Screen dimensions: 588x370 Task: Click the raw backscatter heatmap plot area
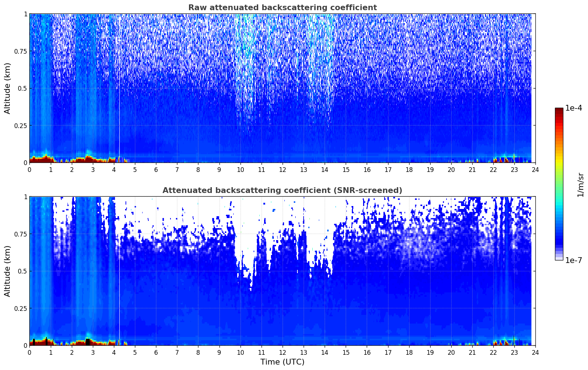point(282,88)
